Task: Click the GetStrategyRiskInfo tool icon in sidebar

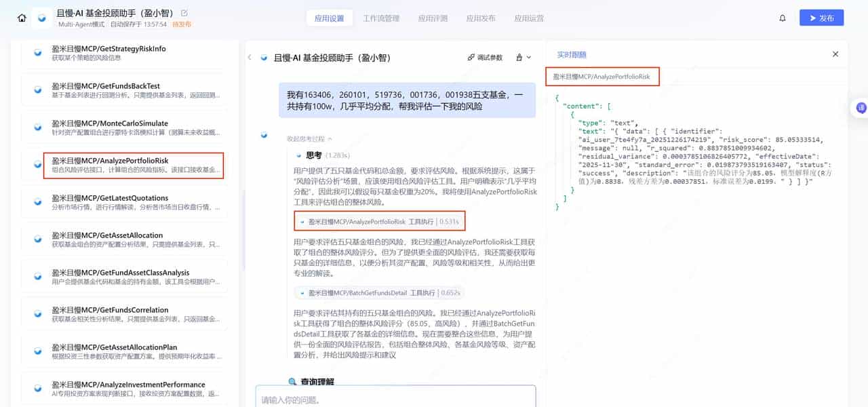Action: click(38, 52)
